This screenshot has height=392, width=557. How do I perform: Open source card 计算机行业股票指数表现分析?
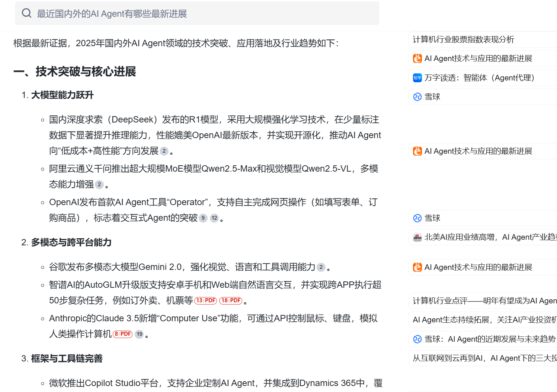(x=482, y=39)
